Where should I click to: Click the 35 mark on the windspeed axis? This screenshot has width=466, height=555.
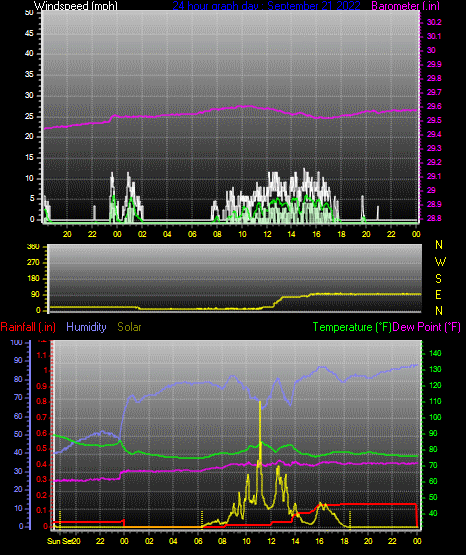(29, 75)
